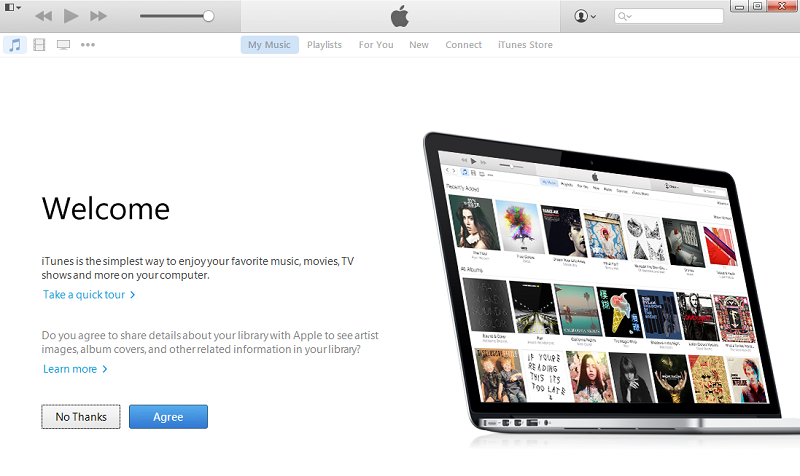
Task: Click the Rewind previous track button
Action: tap(43, 16)
